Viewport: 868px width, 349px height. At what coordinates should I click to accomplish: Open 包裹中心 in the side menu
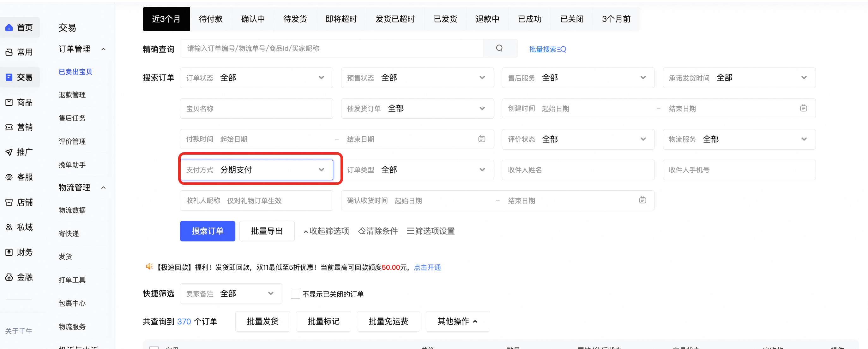pos(72,303)
